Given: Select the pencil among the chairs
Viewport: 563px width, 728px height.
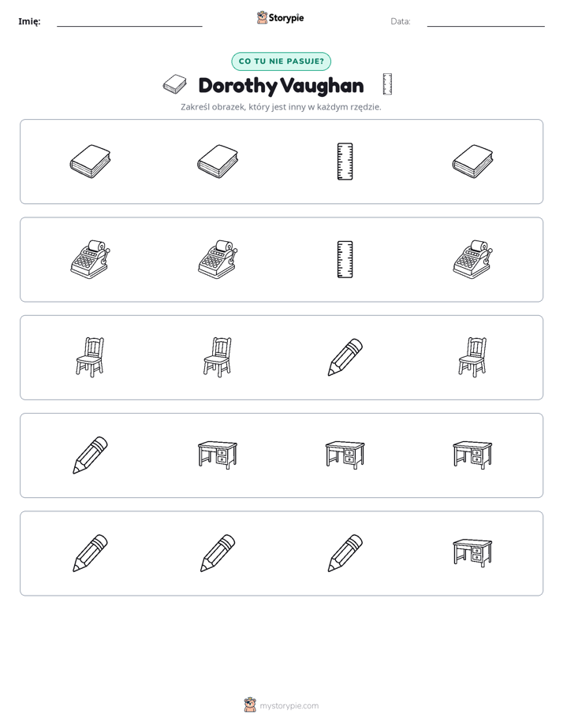Looking at the screenshot, I should (x=345, y=357).
